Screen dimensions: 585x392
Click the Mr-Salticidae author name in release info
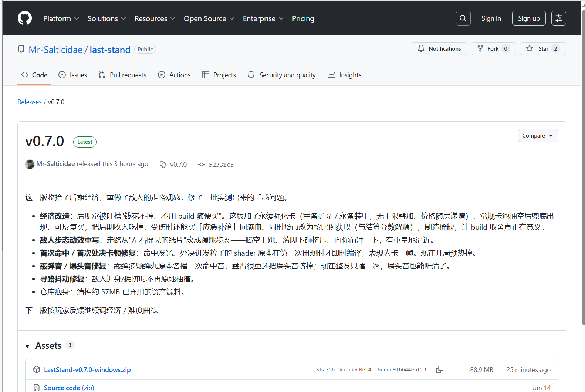point(55,164)
